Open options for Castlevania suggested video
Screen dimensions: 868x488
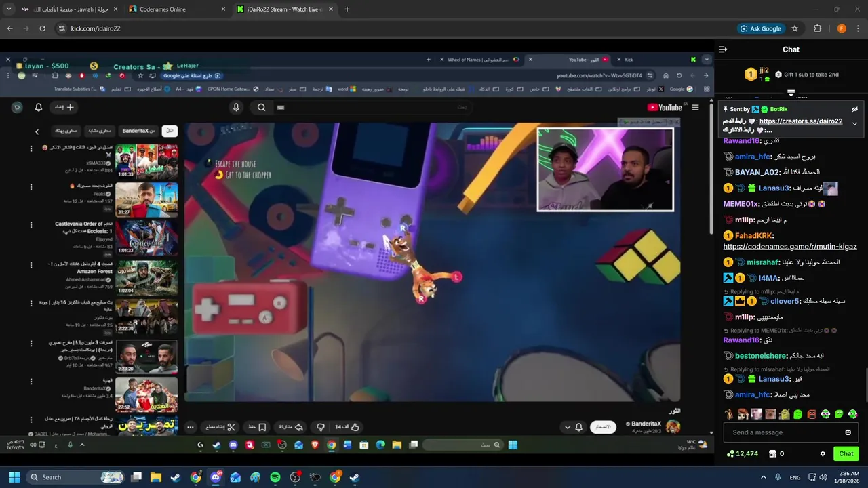tap(31, 225)
